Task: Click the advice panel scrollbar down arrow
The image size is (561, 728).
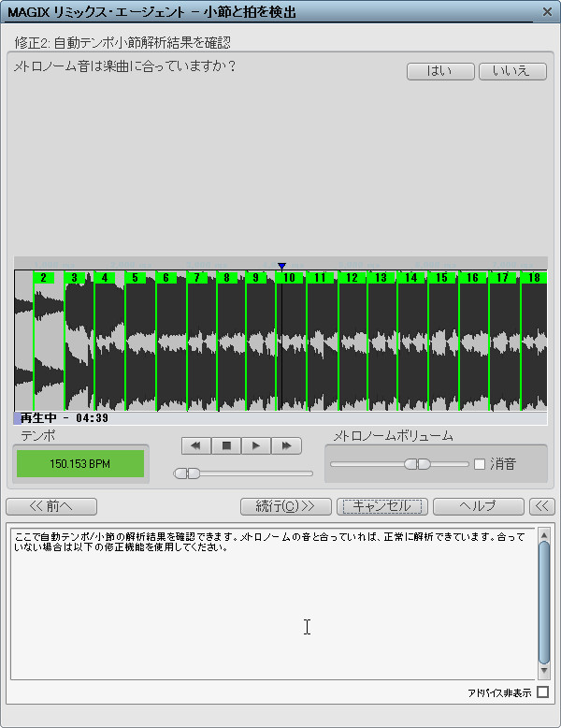Action: pyautogui.click(x=544, y=671)
